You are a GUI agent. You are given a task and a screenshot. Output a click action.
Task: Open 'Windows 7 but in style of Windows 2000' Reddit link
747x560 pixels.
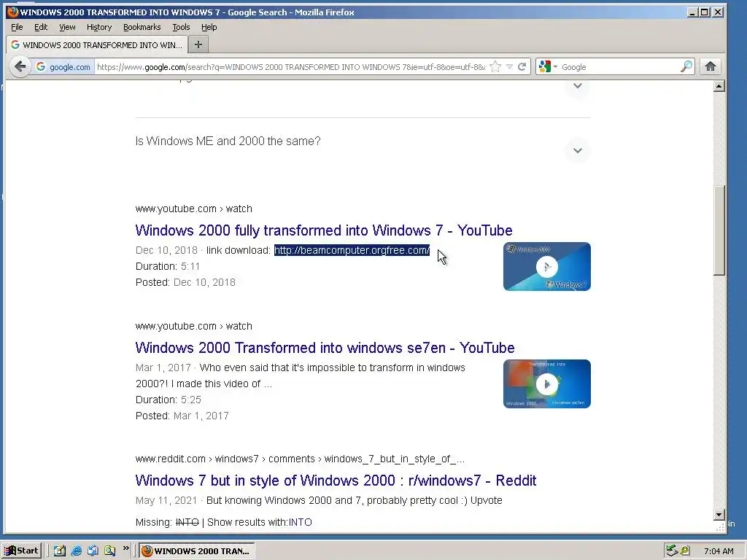click(336, 481)
